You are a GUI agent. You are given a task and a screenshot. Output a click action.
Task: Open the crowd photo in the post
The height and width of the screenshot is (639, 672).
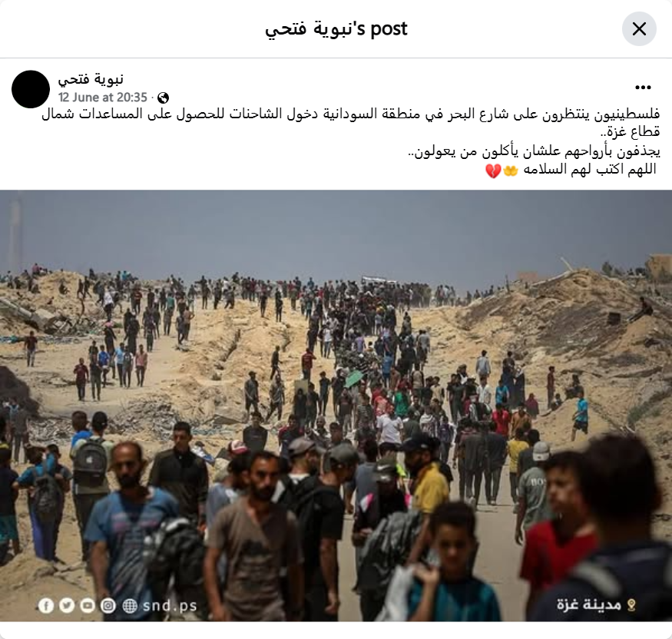[x=336, y=406]
